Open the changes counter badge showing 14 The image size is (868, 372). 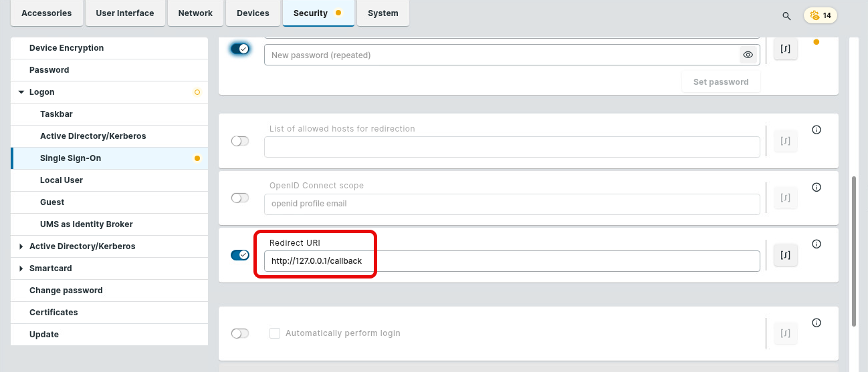click(821, 15)
